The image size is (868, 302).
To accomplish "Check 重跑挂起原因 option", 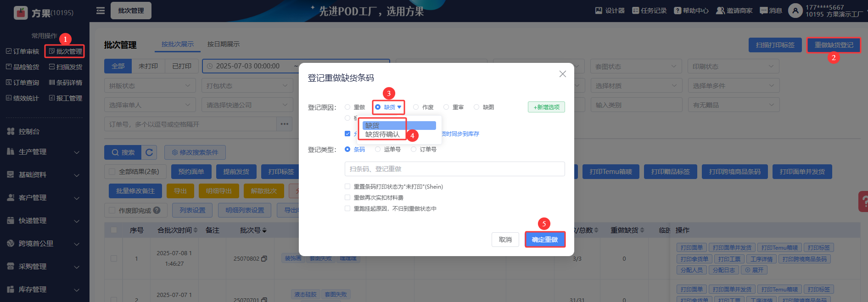I will [347, 208].
